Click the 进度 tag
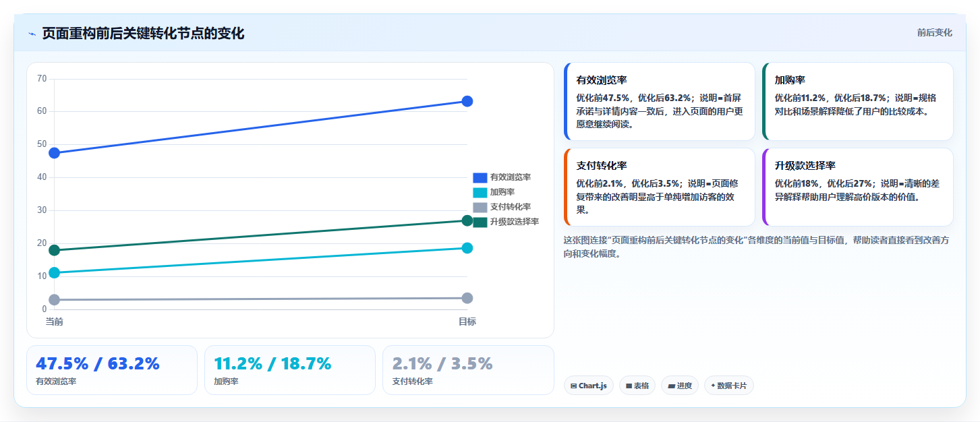980x422 pixels. tap(680, 386)
